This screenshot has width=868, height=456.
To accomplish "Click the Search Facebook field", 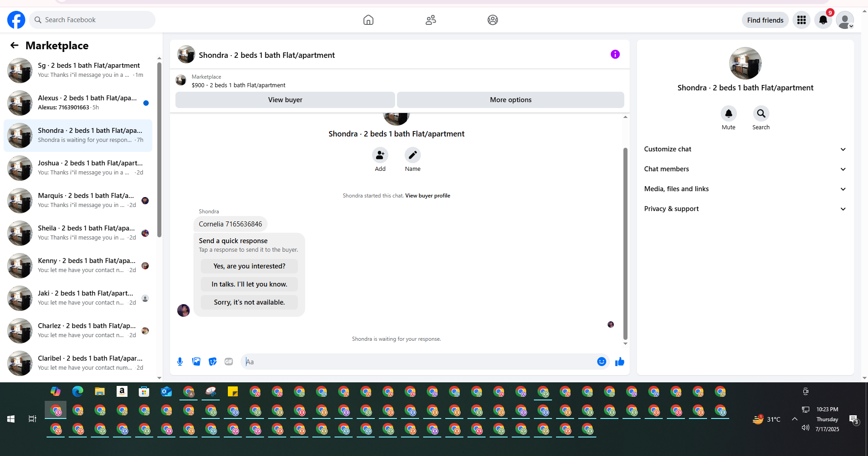I will (93, 20).
